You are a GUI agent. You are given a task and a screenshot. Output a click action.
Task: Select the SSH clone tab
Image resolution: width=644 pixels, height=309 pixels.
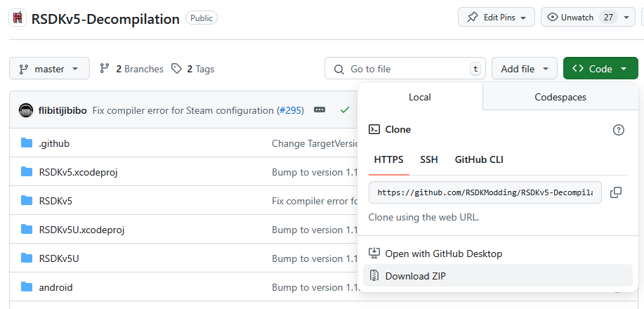point(429,159)
